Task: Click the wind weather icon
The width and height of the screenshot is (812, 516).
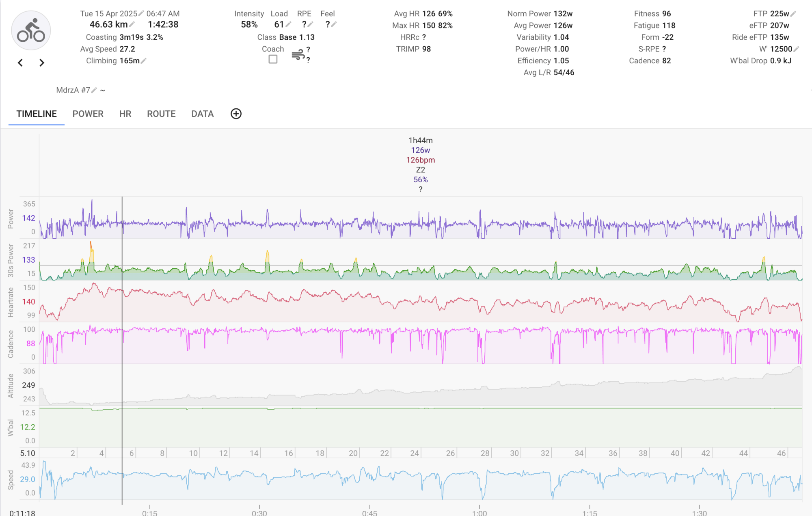Action: (298, 54)
